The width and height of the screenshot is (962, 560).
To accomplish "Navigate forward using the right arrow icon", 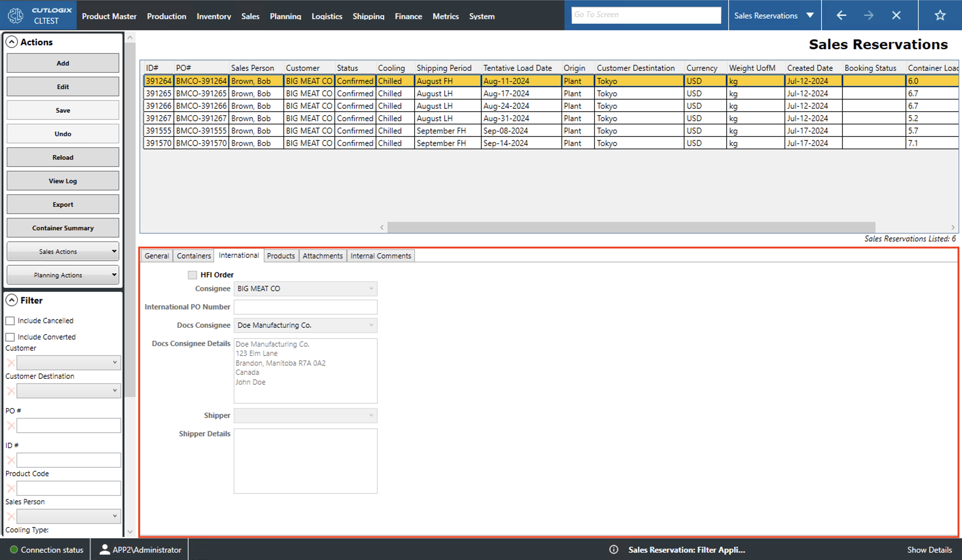I will point(869,15).
